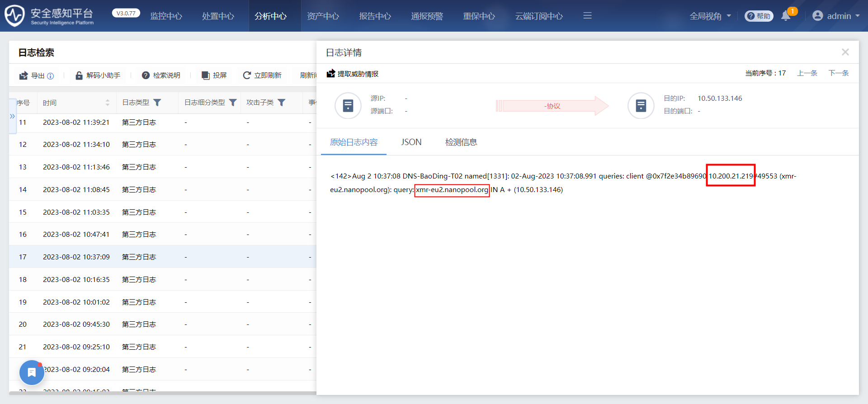Expand the left side panel chevron

pyautogui.click(x=12, y=116)
